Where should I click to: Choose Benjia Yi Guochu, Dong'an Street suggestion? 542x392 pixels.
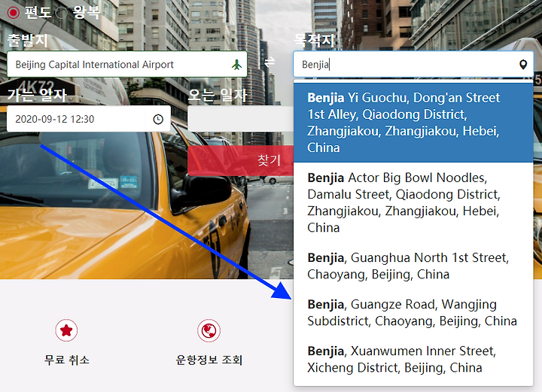413,123
